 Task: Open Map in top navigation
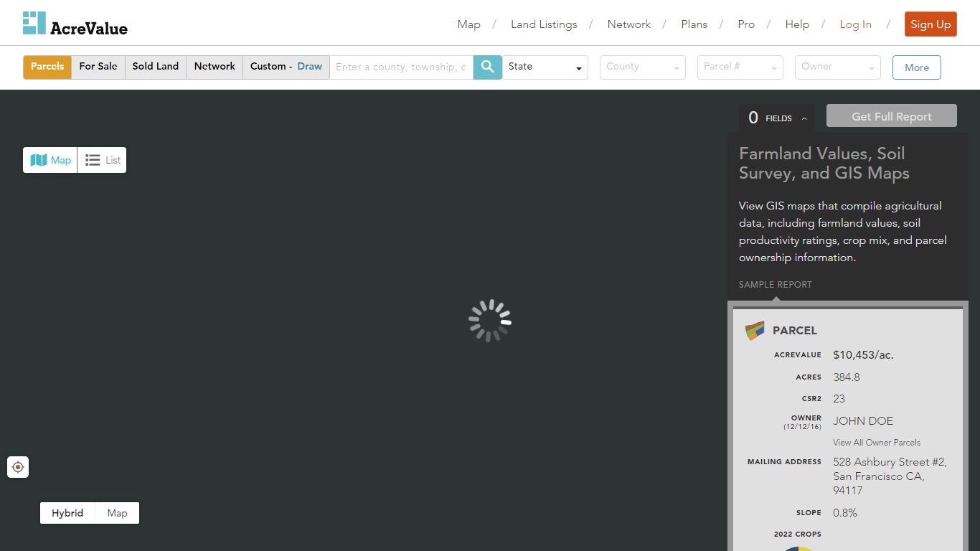469,24
